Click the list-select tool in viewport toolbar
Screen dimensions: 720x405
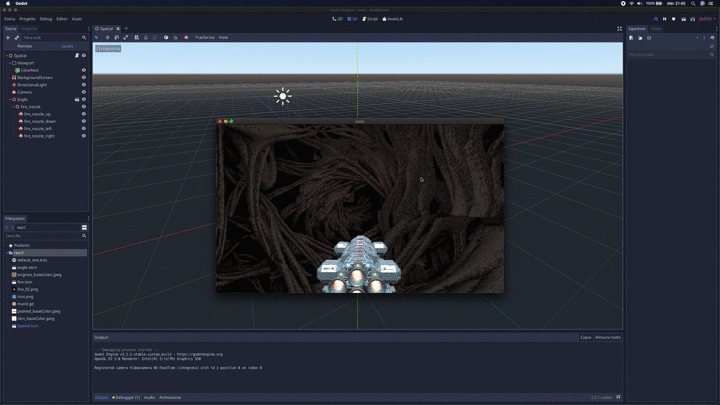[x=137, y=38]
